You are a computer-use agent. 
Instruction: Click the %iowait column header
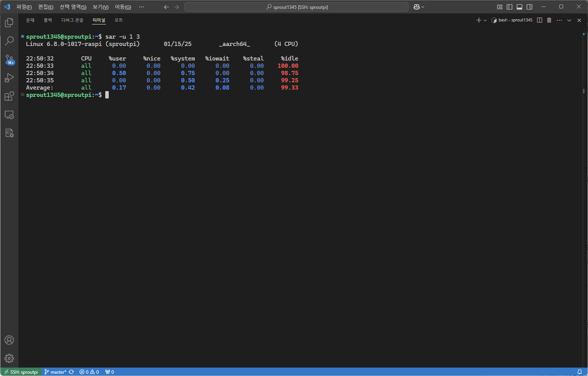click(217, 59)
